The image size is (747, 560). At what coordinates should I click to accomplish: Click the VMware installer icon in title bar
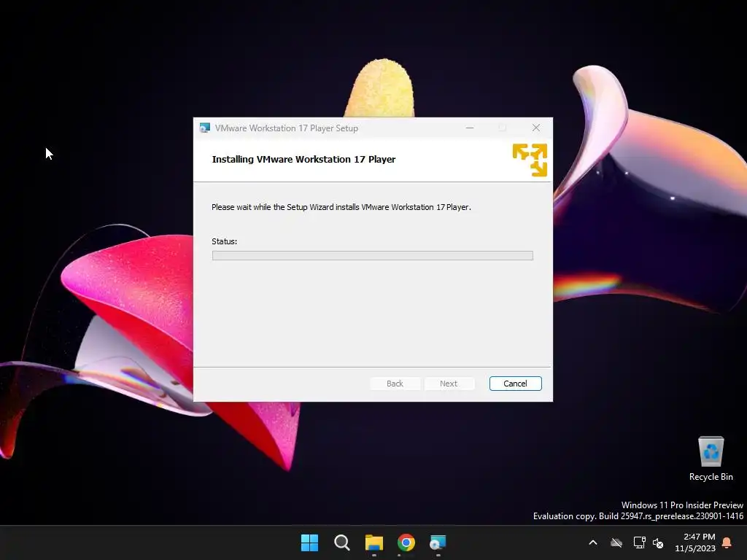pos(205,128)
